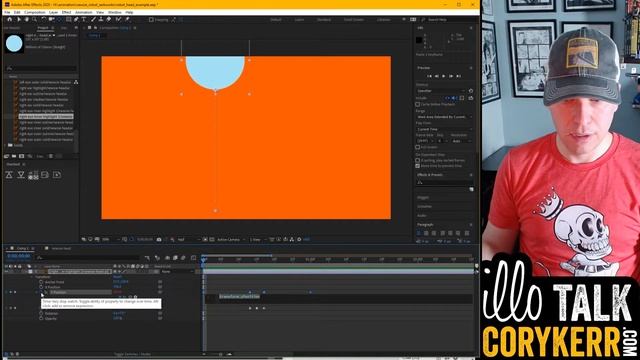Open the Layer menu
640x360 pixels.
point(53,13)
